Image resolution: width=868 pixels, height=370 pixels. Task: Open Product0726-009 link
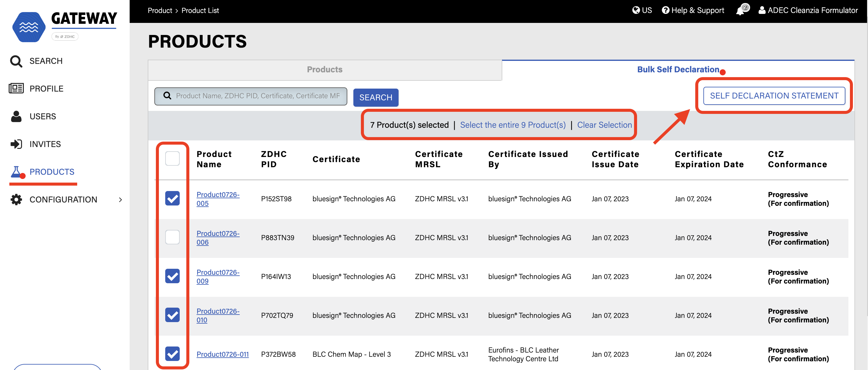click(218, 276)
